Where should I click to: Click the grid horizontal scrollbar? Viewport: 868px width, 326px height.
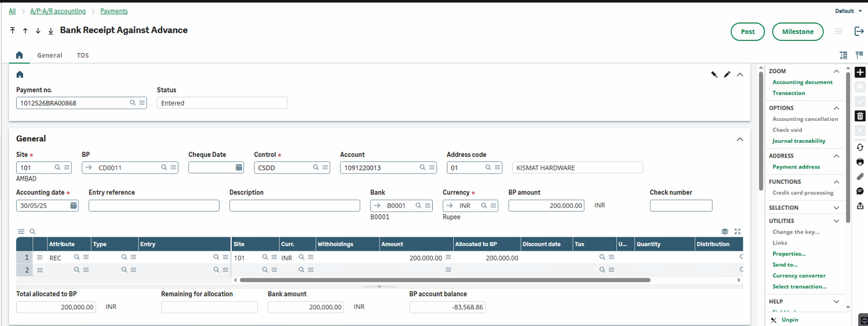tap(444, 280)
